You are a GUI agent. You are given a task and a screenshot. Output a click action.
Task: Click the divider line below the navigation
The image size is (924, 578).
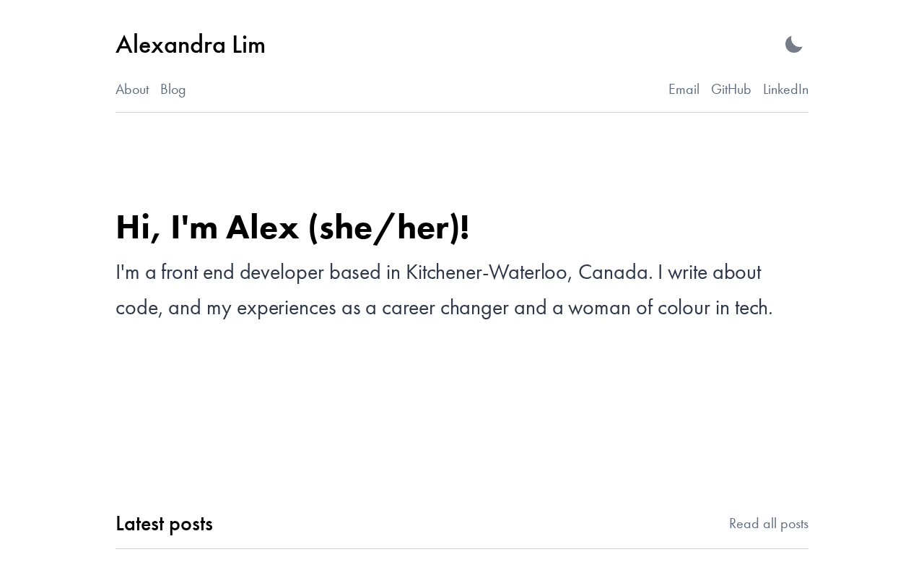[462, 112]
